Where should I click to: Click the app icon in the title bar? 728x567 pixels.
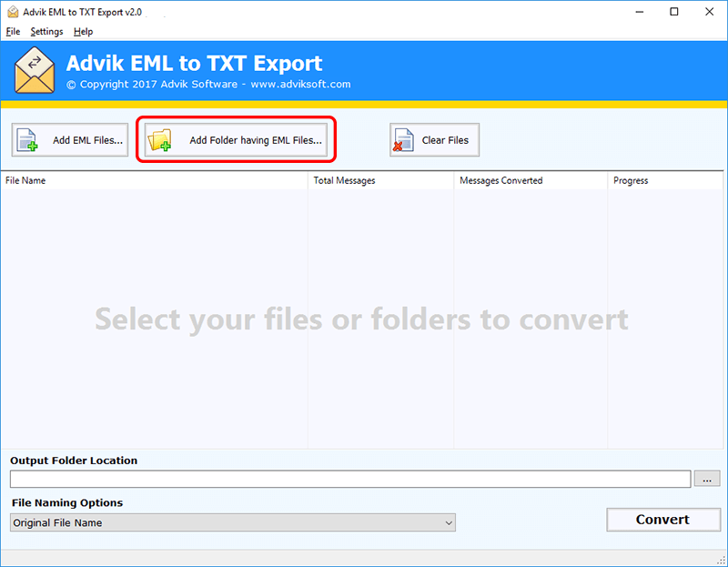[x=11, y=13]
